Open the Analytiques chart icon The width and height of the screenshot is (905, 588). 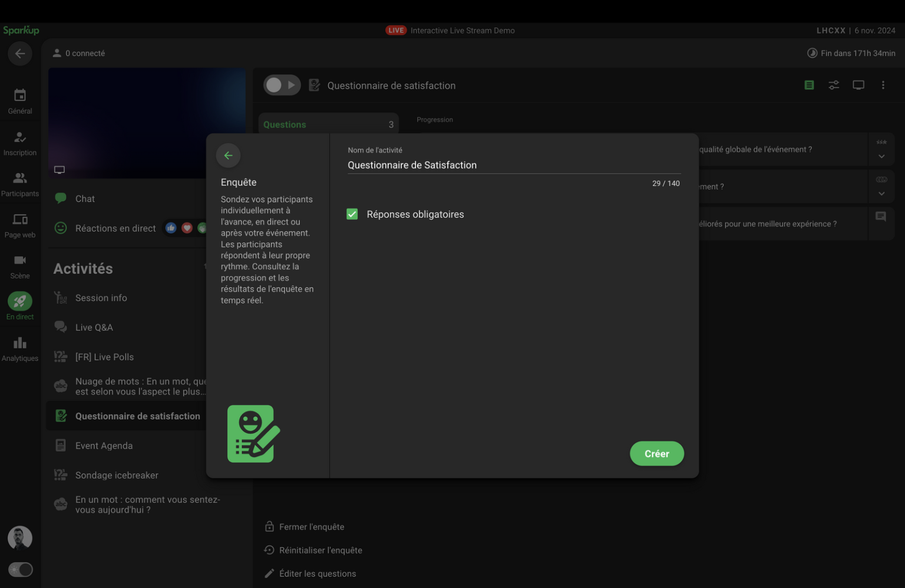20,348
